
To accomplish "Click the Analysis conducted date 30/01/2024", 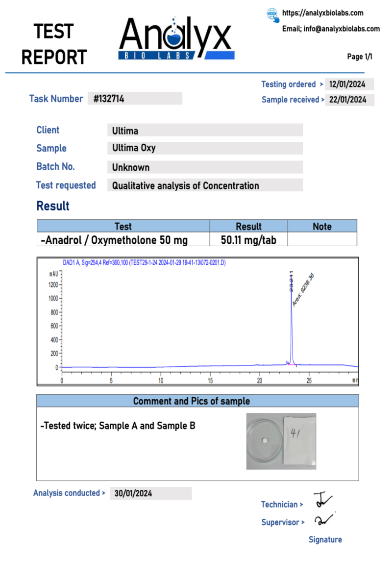I will (x=151, y=493).
